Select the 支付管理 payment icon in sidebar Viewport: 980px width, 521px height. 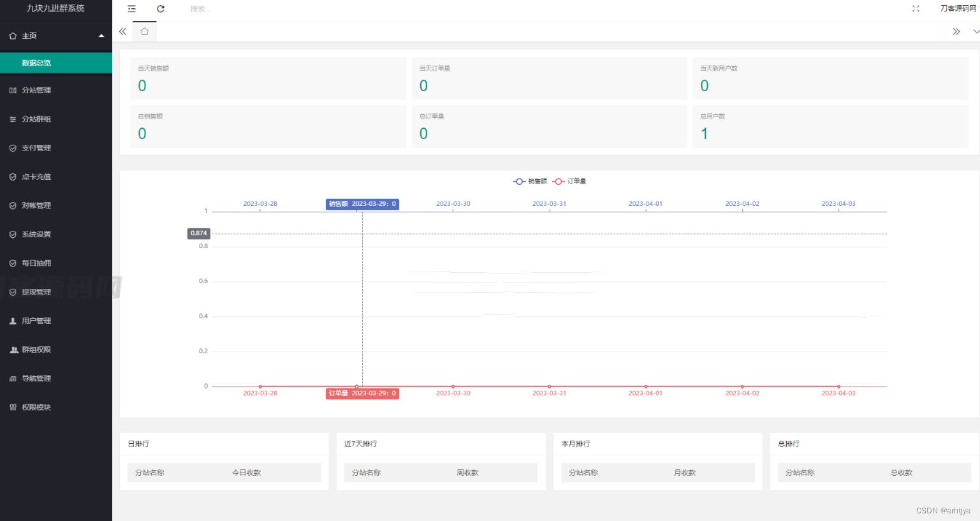pos(13,148)
